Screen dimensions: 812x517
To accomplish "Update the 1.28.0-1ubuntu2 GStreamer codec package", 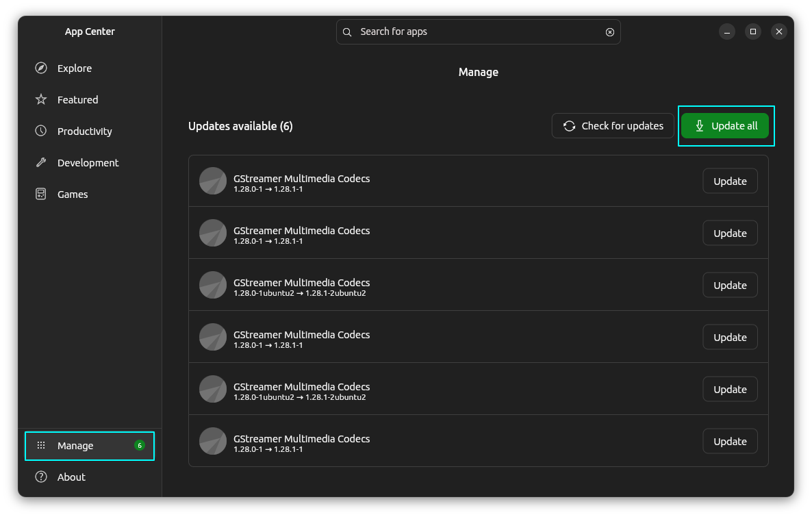I will (x=730, y=285).
